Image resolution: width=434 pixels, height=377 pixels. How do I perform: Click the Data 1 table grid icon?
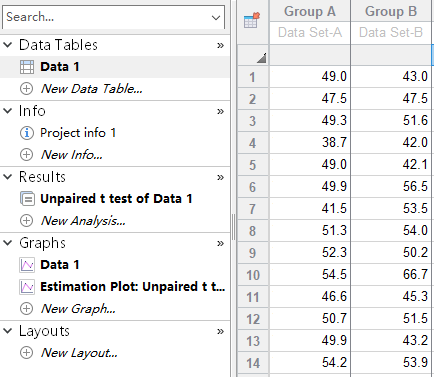click(27, 67)
